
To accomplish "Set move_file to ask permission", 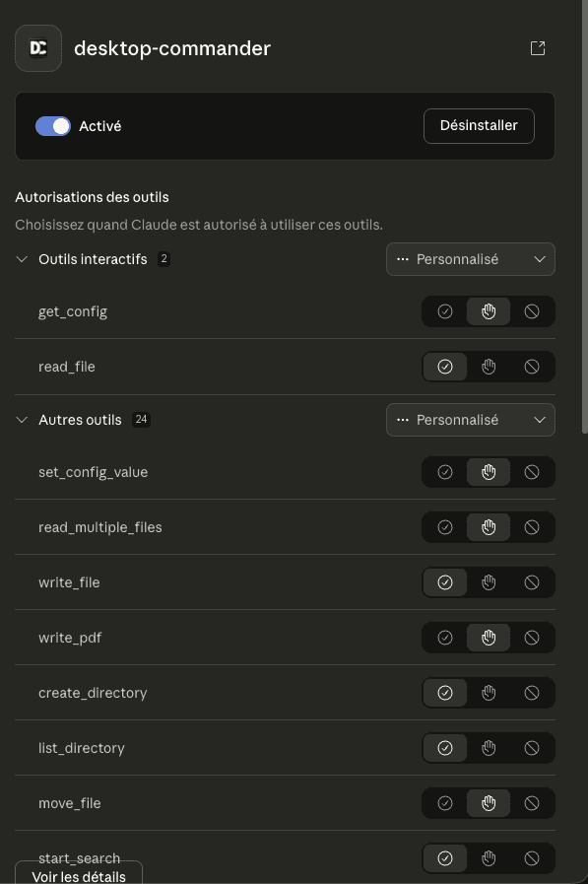I will 489,803.
